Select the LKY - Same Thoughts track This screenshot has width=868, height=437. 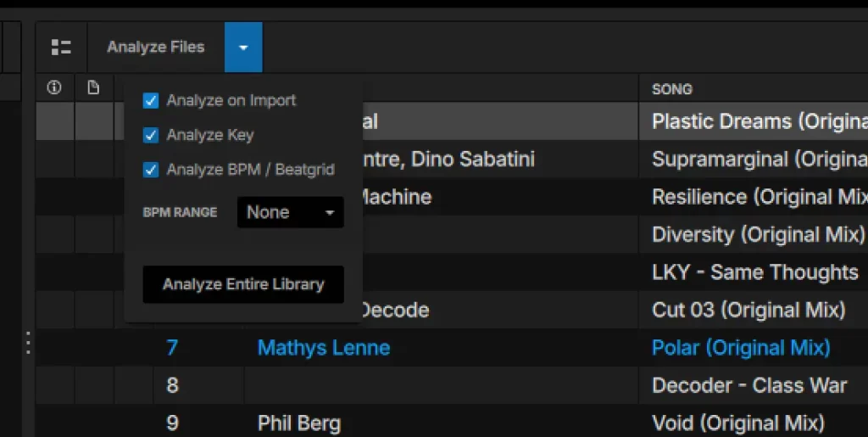point(754,272)
